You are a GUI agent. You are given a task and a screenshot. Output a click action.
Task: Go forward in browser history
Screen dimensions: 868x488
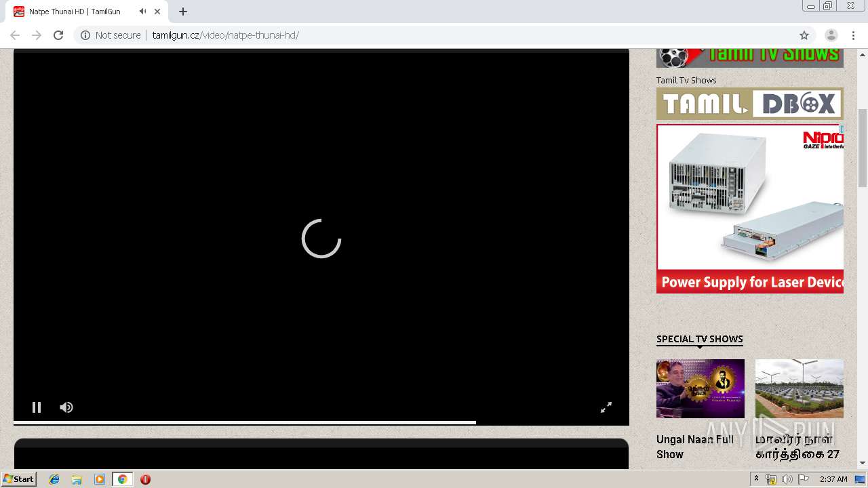[37, 35]
